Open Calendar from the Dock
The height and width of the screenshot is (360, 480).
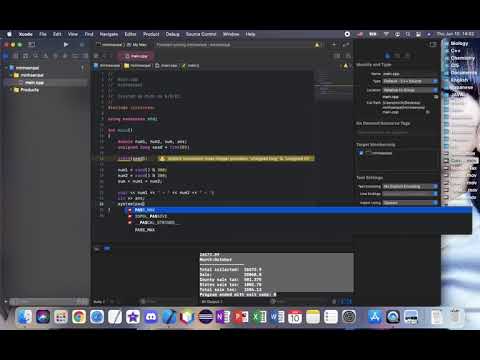(295, 317)
